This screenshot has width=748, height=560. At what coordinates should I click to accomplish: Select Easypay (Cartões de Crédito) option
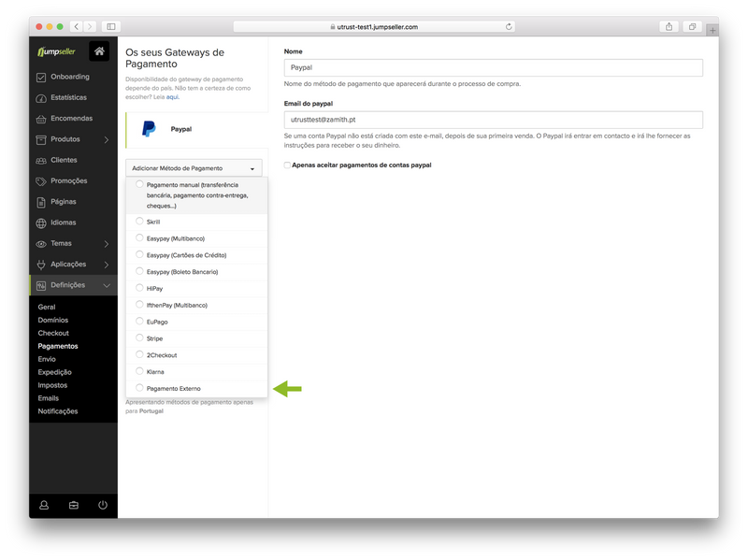pos(139,254)
